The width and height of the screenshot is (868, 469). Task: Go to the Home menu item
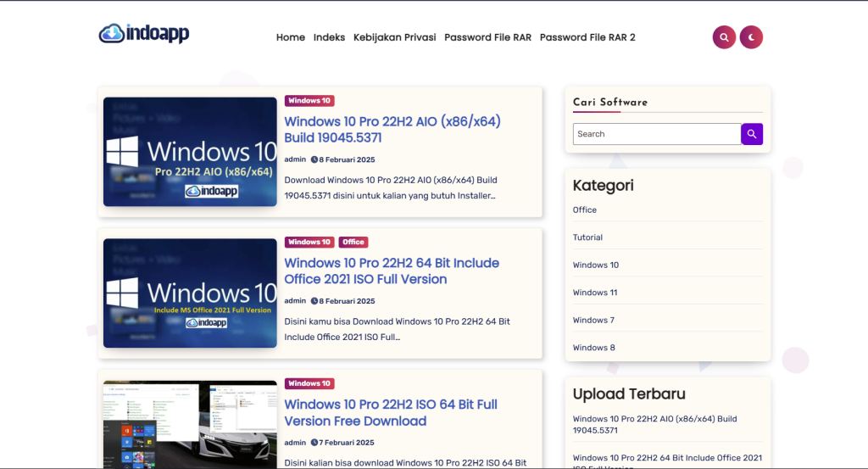point(290,37)
